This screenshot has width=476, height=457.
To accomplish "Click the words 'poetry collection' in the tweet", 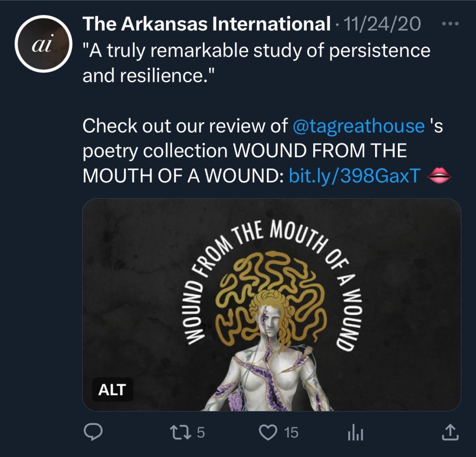I will click(155, 151).
